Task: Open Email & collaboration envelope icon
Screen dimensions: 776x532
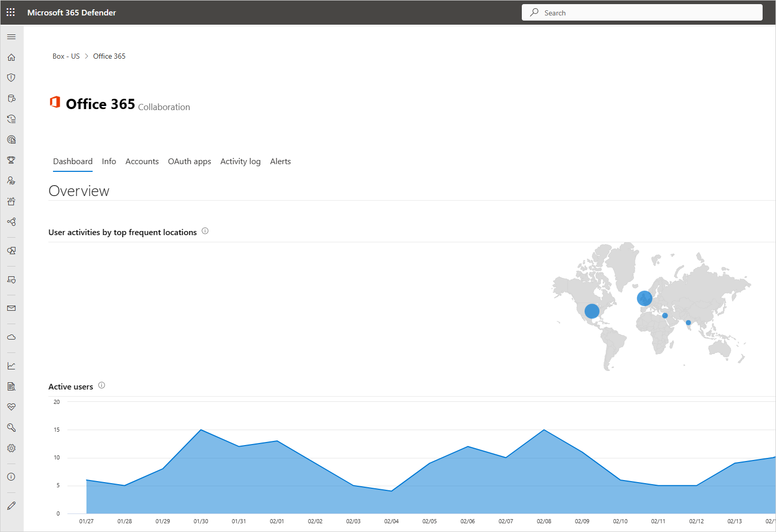Action: coord(11,308)
